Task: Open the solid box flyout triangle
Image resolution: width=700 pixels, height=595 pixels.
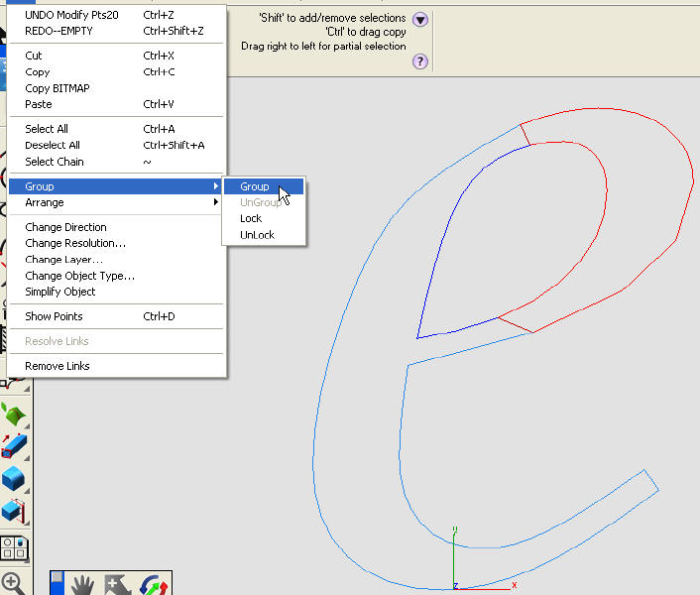Action: coord(27,491)
